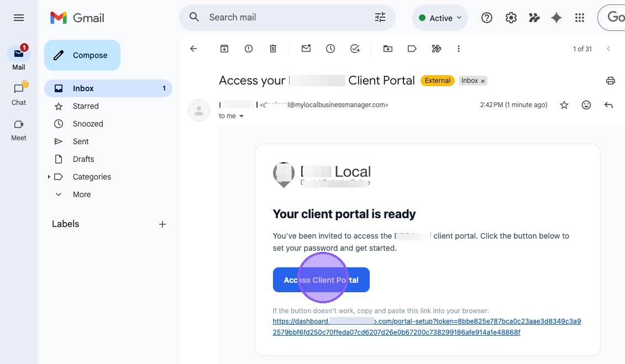This screenshot has height=364, width=625.
Task: Show search options filter icon
Action: pyautogui.click(x=380, y=17)
